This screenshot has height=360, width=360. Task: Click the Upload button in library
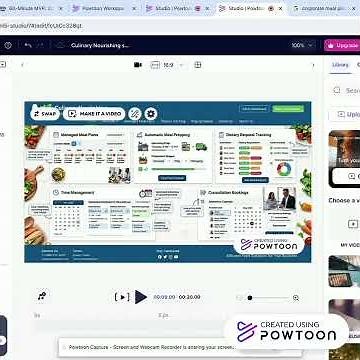point(345,114)
